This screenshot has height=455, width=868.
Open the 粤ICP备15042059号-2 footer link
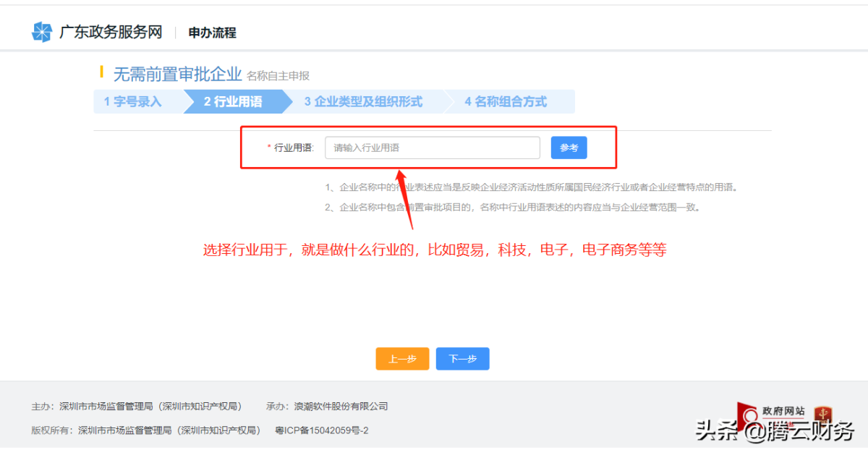322,430
